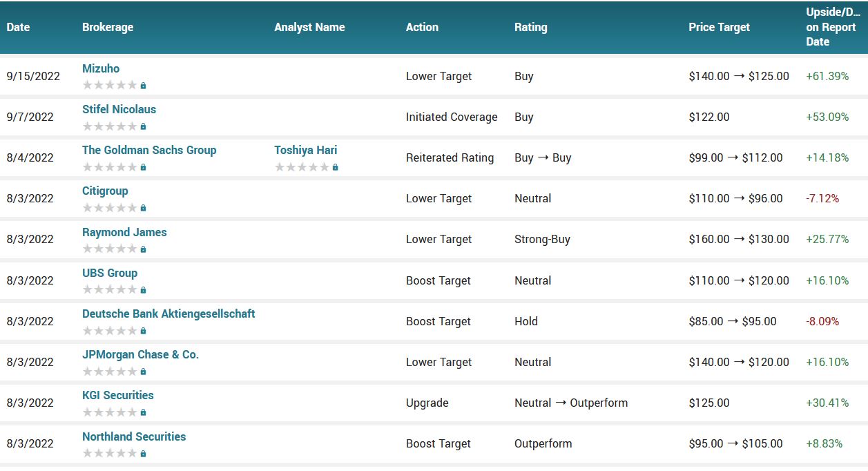Image resolution: width=868 pixels, height=471 pixels.
Task: Open the Citigroup brokerage link
Action: tap(105, 191)
